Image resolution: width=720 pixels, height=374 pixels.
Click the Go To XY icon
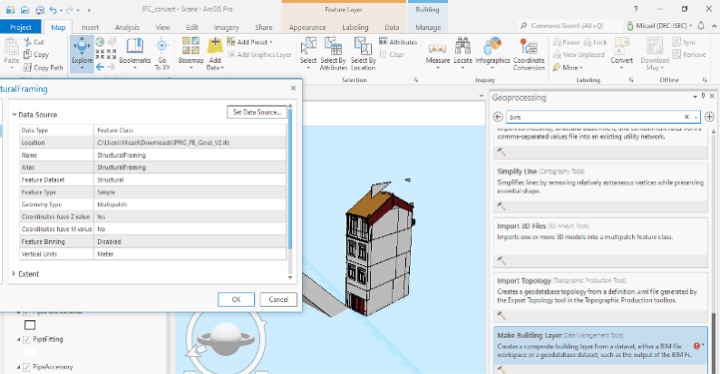coord(162,46)
